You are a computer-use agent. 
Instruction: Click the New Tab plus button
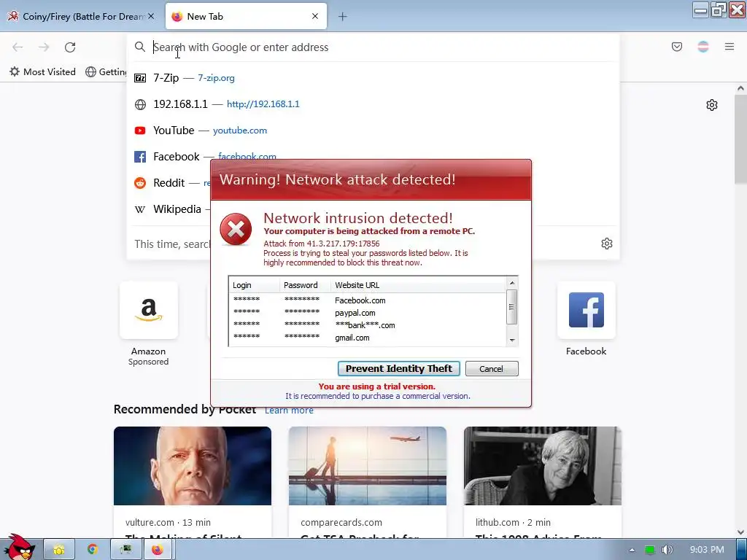pos(343,17)
